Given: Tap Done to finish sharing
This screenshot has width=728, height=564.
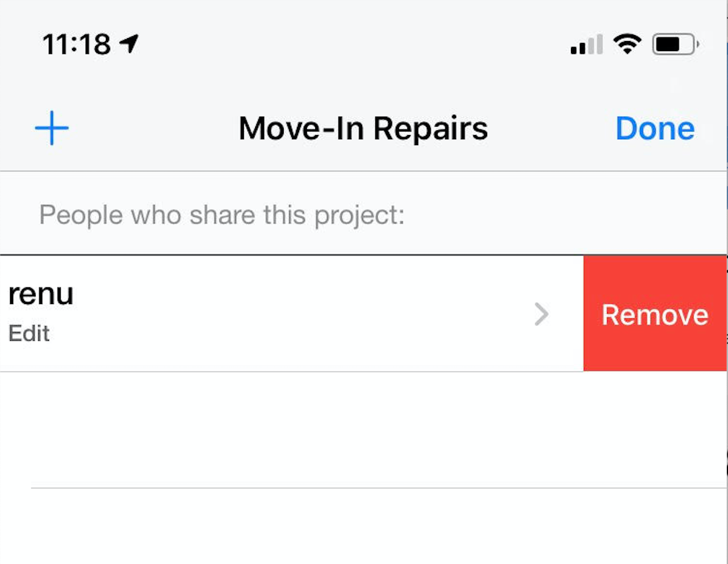Looking at the screenshot, I should tap(655, 129).
